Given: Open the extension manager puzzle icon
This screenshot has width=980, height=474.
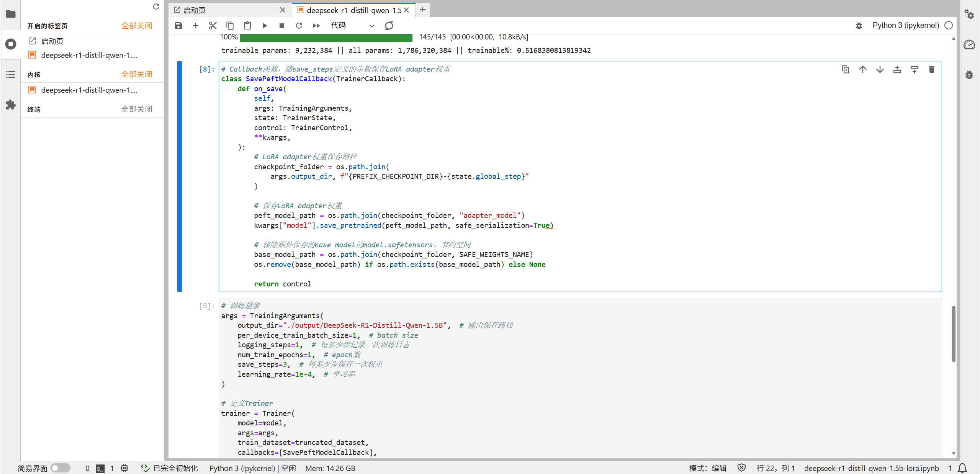Looking at the screenshot, I should point(11,105).
